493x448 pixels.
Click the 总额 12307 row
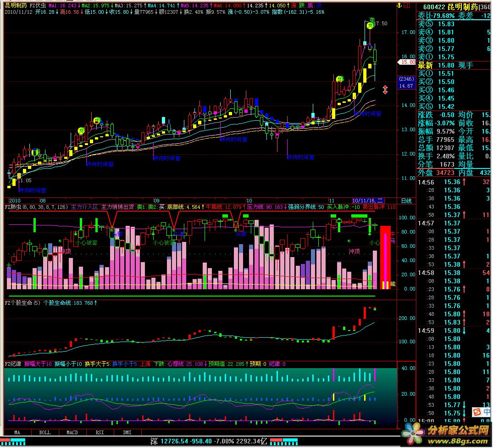tap(436, 147)
